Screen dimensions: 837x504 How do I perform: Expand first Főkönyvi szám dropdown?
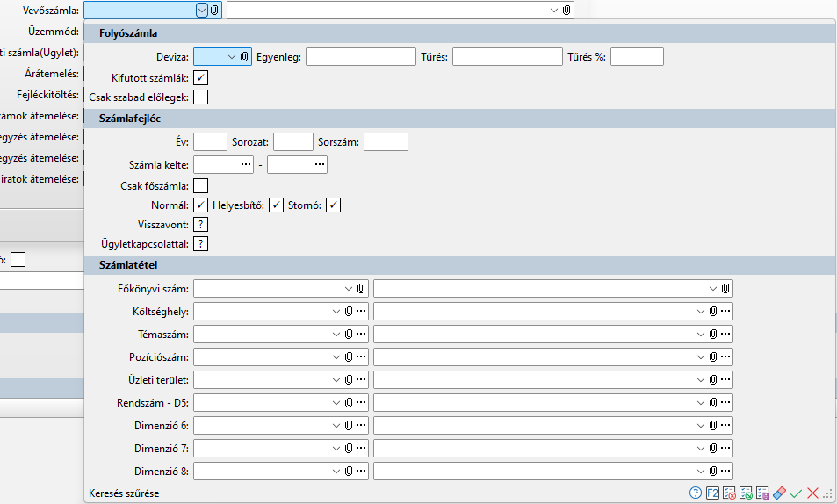pos(349,288)
